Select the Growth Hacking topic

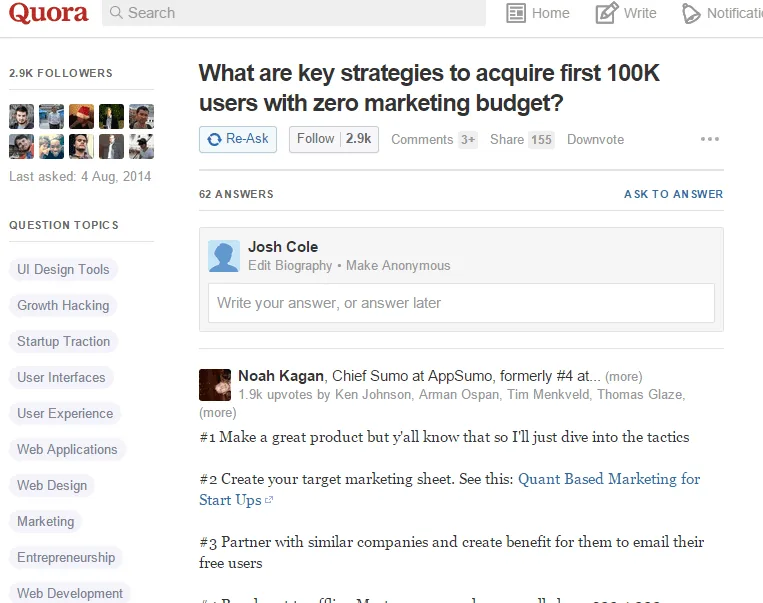click(x=63, y=306)
